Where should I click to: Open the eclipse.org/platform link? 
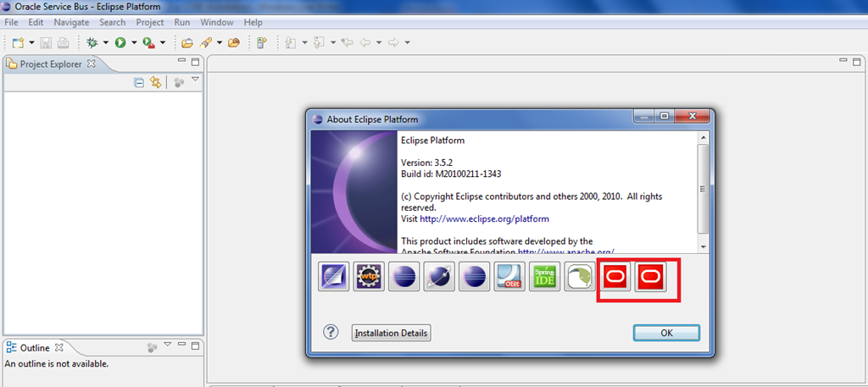pos(478,218)
